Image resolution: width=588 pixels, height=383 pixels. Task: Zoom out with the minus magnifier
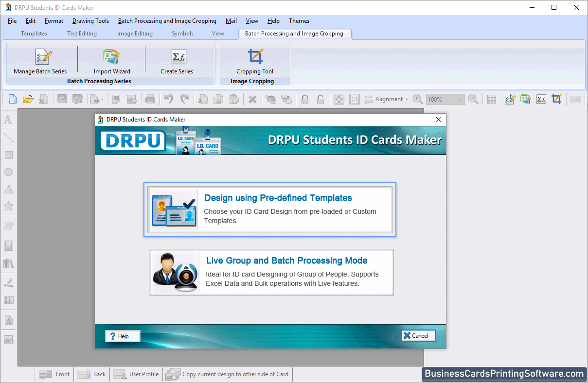tap(473, 99)
